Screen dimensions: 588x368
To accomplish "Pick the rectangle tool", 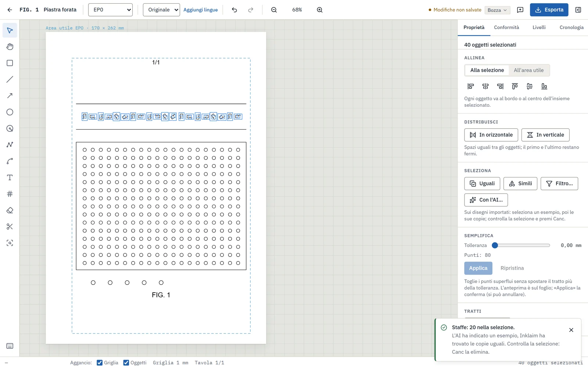I will click(10, 63).
